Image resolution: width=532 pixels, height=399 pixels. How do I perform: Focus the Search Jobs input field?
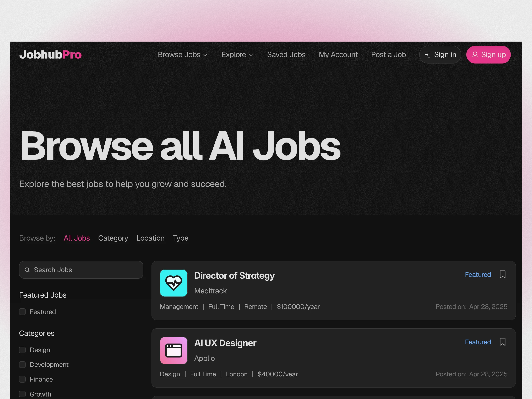pyautogui.click(x=81, y=270)
